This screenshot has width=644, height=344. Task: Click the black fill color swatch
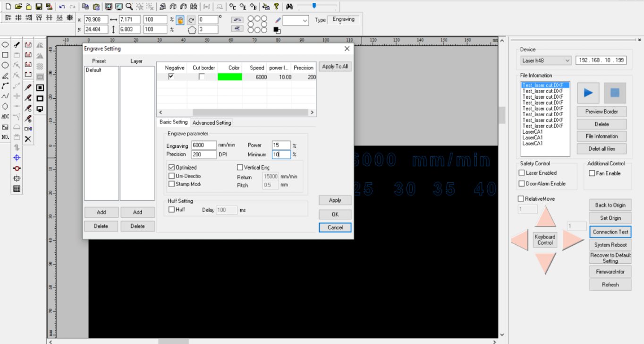277,30
